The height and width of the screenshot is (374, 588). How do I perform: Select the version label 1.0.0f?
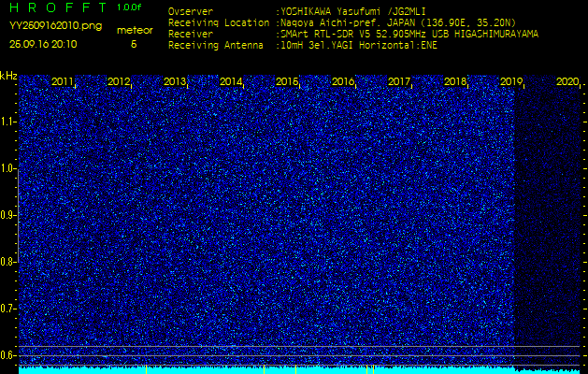pyautogui.click(x=129, y=7)
